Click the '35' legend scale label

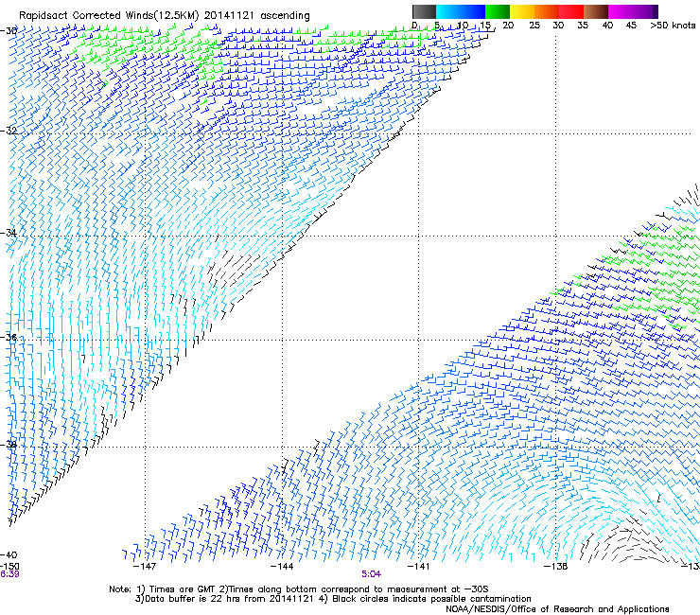pyautogui.click(x=583, y=26)
